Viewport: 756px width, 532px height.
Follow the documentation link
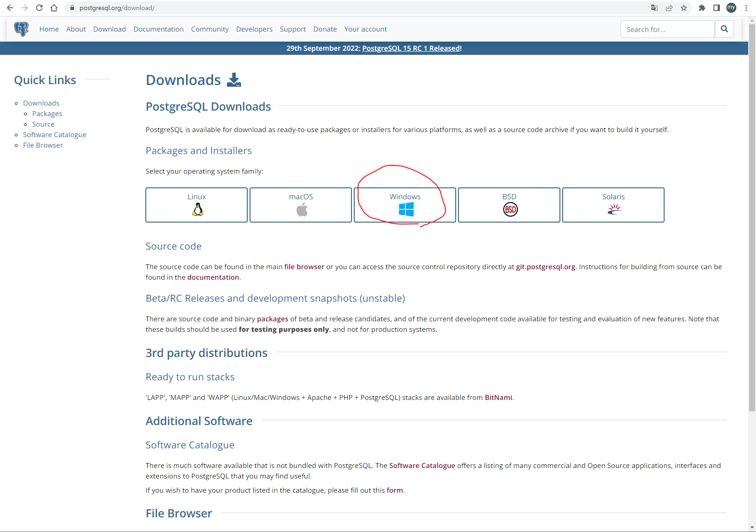213,277
